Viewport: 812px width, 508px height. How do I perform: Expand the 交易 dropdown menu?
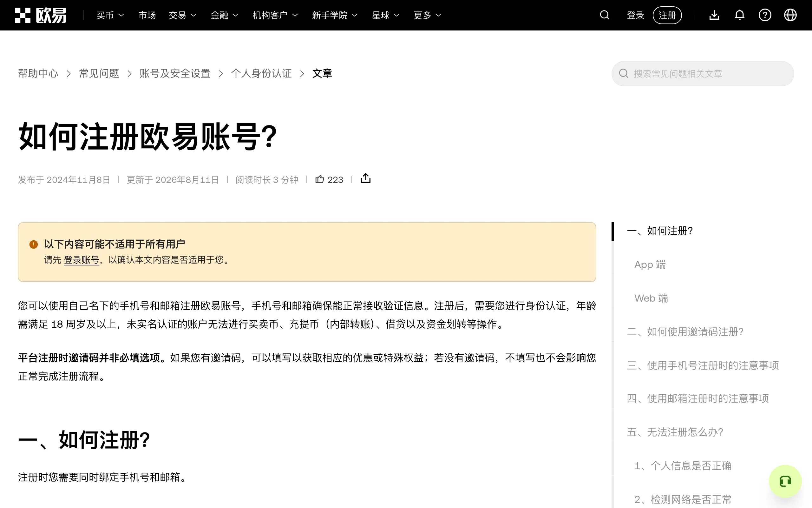click(182, 16)
